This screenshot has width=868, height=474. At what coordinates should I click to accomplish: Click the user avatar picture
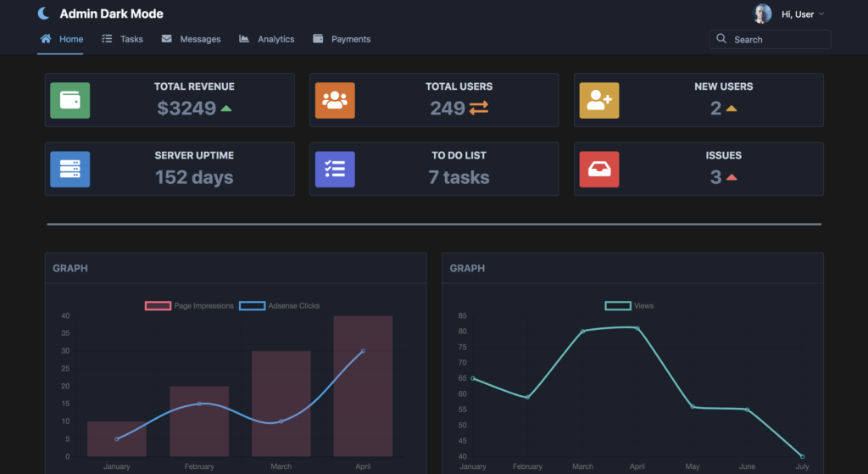[763, 14]
